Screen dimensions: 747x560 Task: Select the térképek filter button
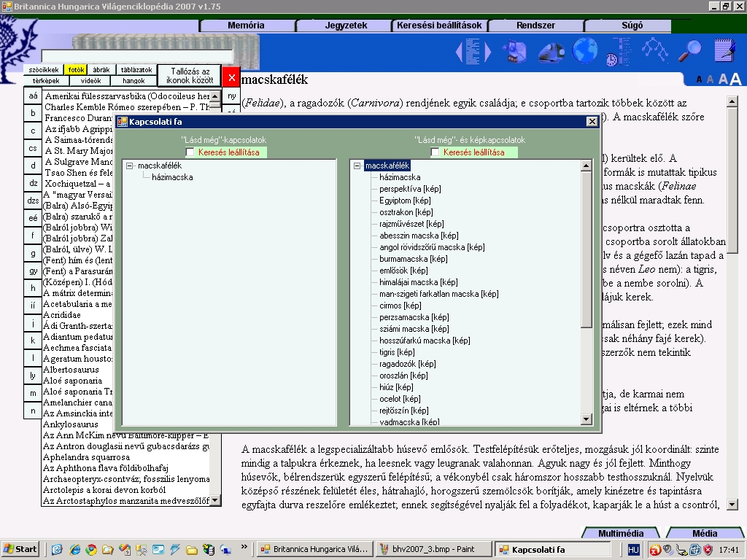tap(46, 81)
